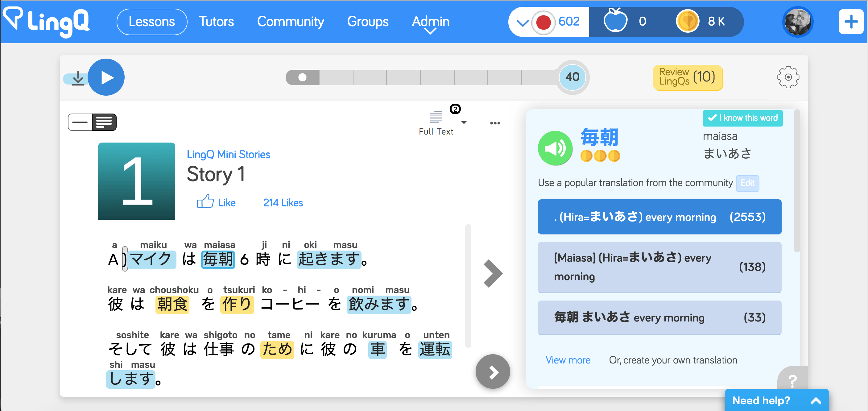Expand the Full Text dropdown
Screen dimensions: 868x411
[x=464, y=122]
